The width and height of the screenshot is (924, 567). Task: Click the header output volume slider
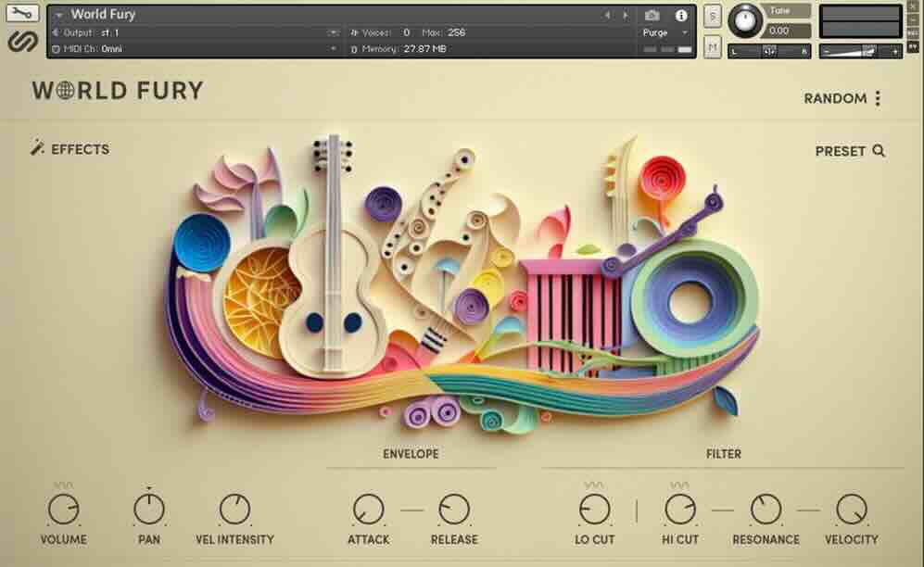tap(860, 52)
